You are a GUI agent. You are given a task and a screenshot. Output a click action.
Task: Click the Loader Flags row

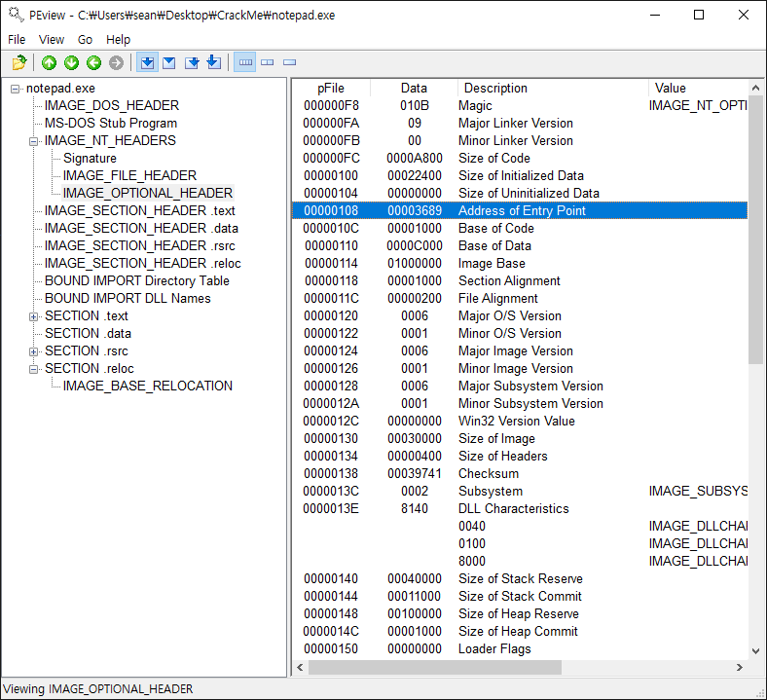tap(520, 649)
